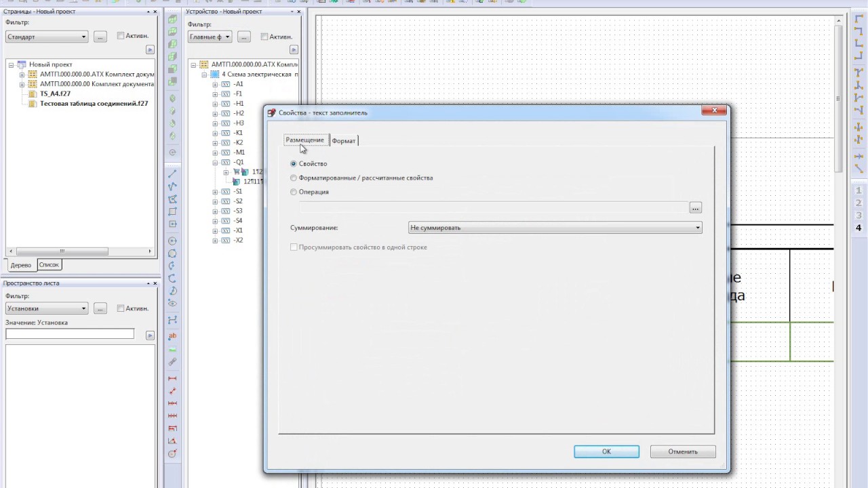Image resolution: width=868 pixels, height=488 pixels.
Task: Select the ellipse eye-shaped tool
Action: pyautogui.click(x=172, y=303)
